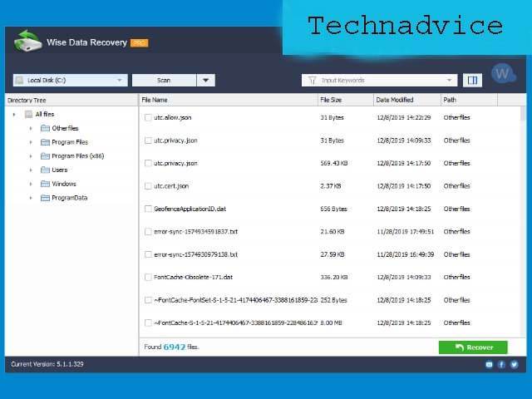
Task: Sort by Path column header
Action: coord(469,100)
